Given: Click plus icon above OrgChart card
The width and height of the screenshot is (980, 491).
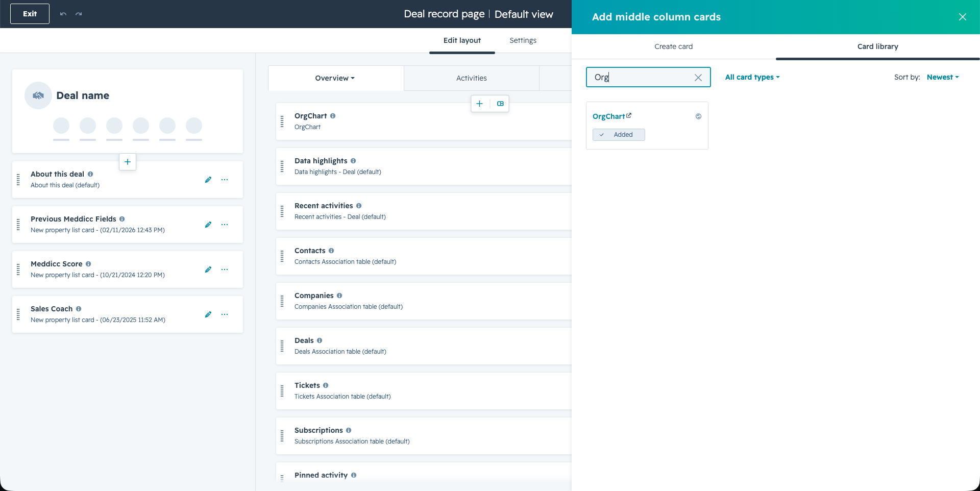Looking at the screenshot, I should [x=480, y=104].
